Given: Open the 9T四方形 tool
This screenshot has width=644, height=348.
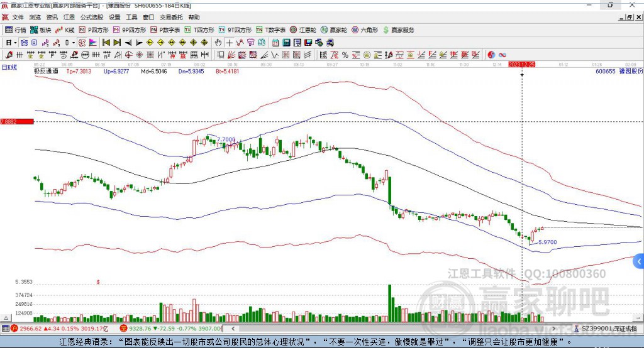Looking at the screenshot, I should pyautogui.click(x=235, y=30).
